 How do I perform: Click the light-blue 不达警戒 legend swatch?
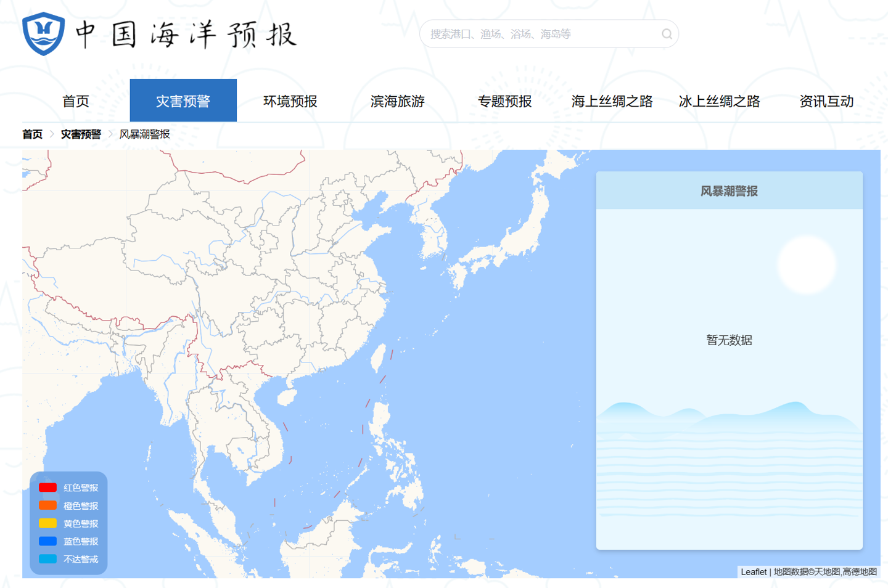point(47,559)
